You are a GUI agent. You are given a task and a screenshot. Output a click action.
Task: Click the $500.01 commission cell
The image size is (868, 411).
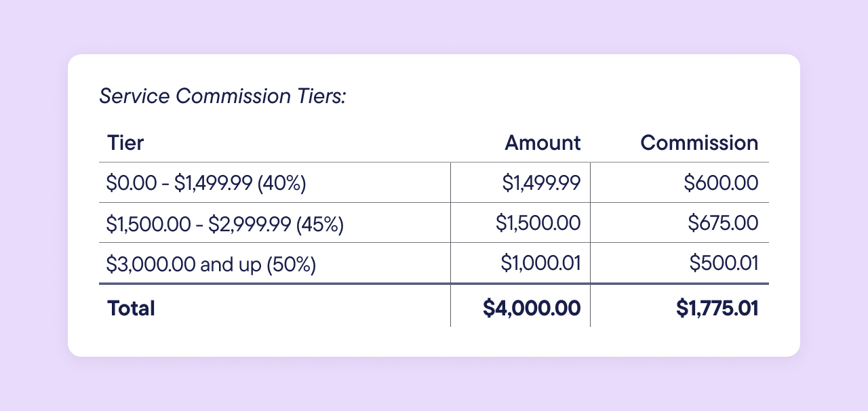[724, 263]
